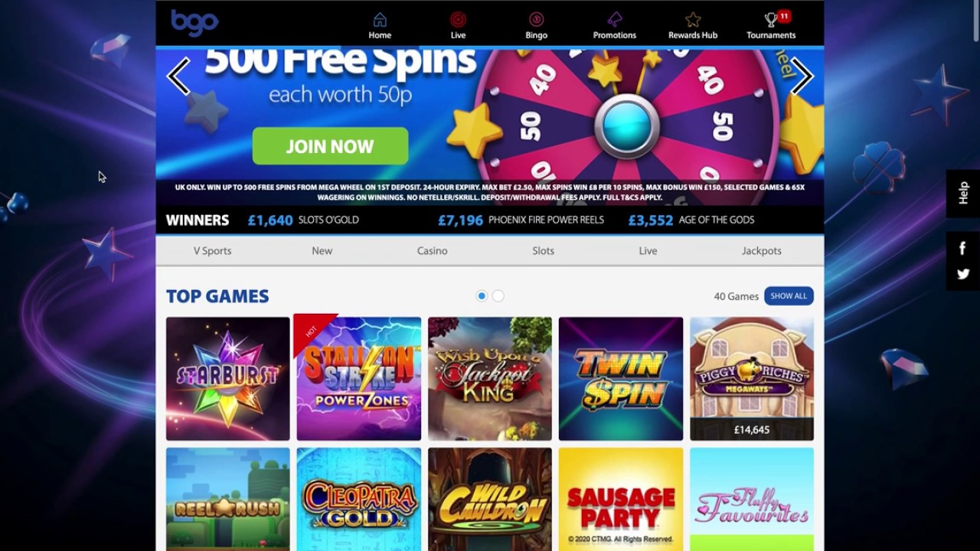Screen dimensions: 980x551
Task: Show the next banner slide
Action: (802, 76)
